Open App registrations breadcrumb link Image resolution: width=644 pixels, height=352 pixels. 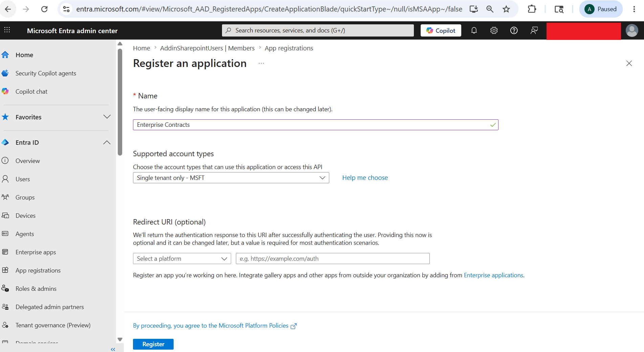289,48
